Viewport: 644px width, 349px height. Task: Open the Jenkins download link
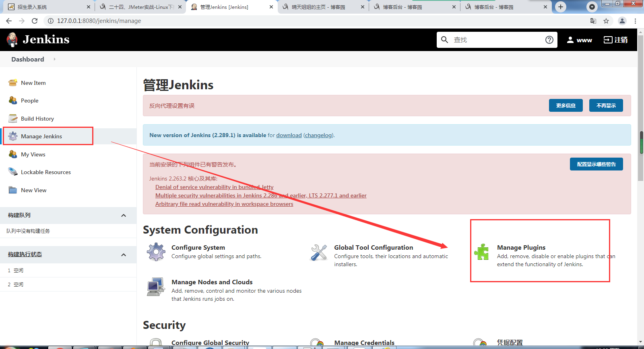tap(289, 135)
